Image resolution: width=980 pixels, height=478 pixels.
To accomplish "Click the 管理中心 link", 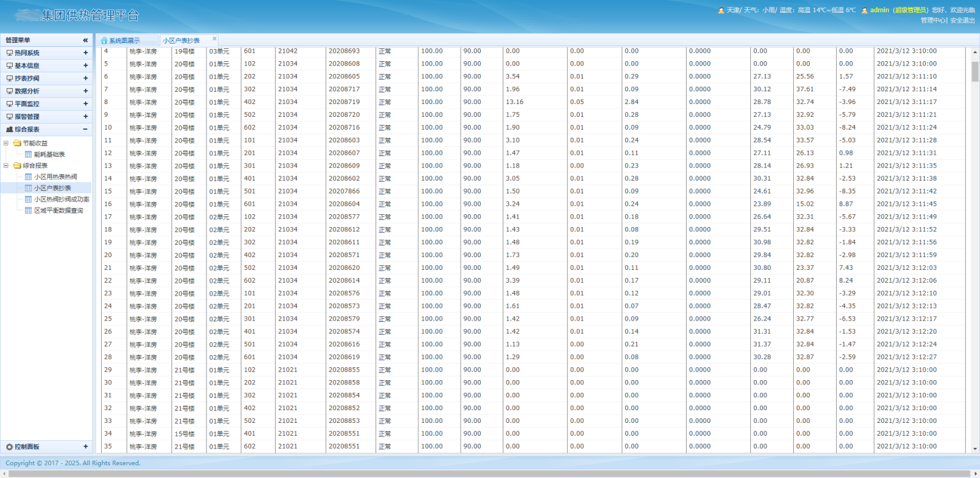I will pos(933,20).
